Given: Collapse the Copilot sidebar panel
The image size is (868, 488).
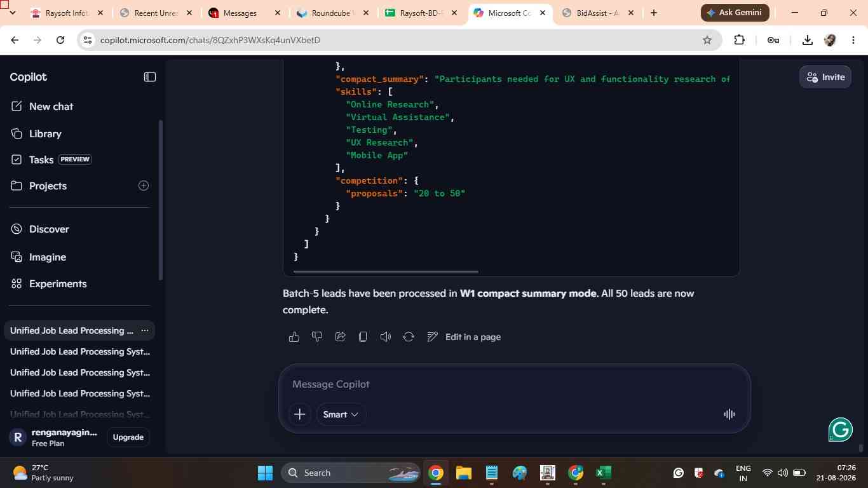Looking at the screenshot, I should tap(150, 77).
